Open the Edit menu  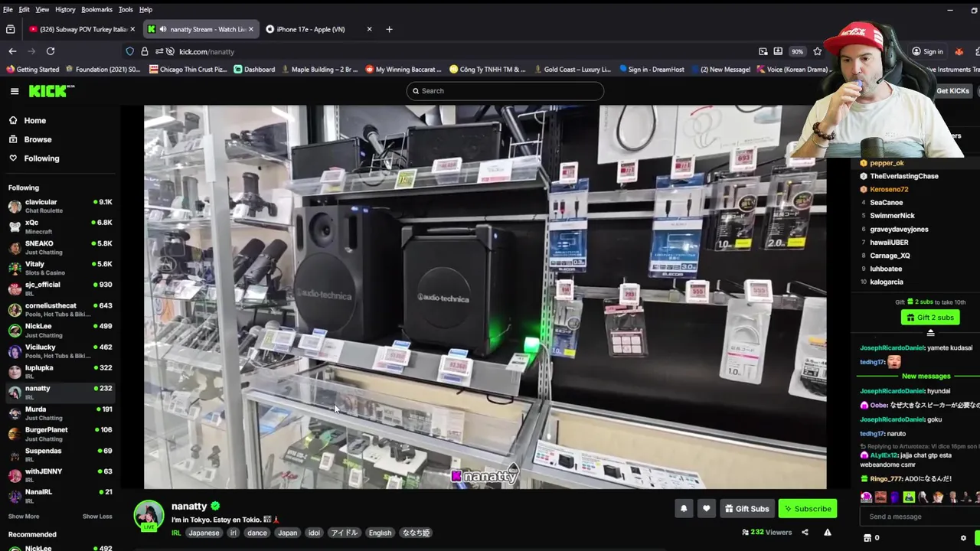(24, 9)
